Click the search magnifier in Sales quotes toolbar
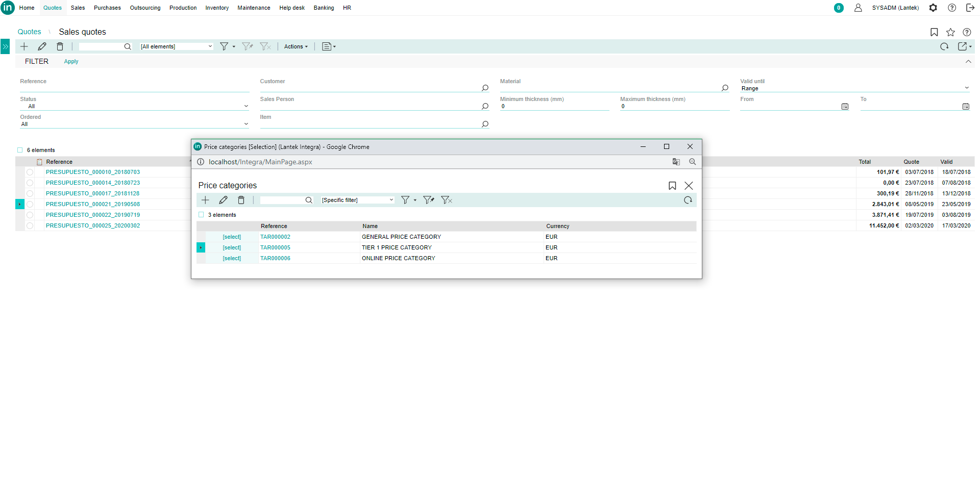 (x=128, y=46)
